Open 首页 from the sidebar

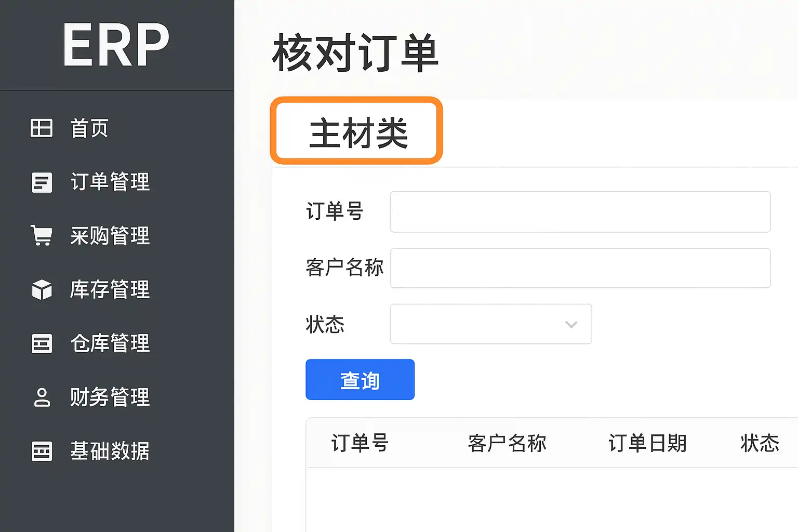pos(89,128)
